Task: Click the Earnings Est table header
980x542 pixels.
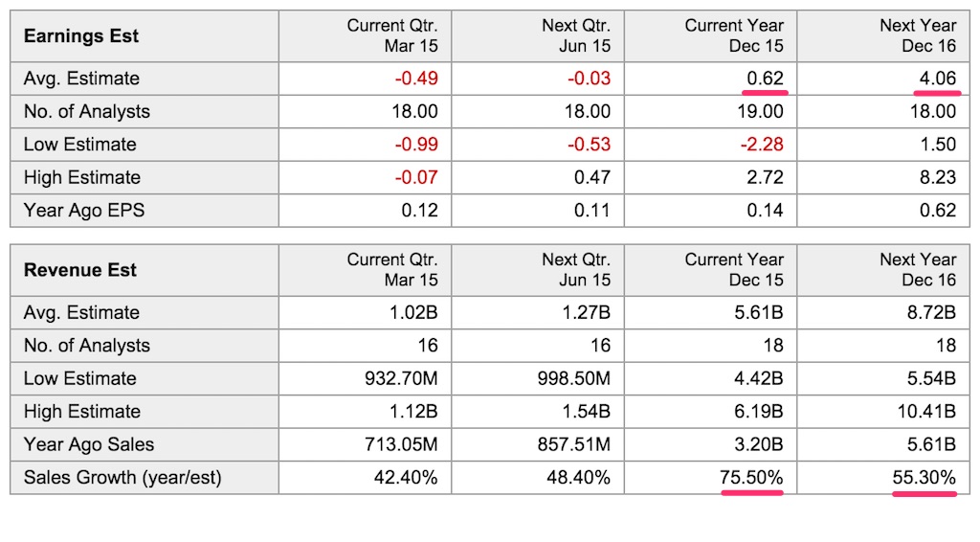Action: tap(81, 36)
